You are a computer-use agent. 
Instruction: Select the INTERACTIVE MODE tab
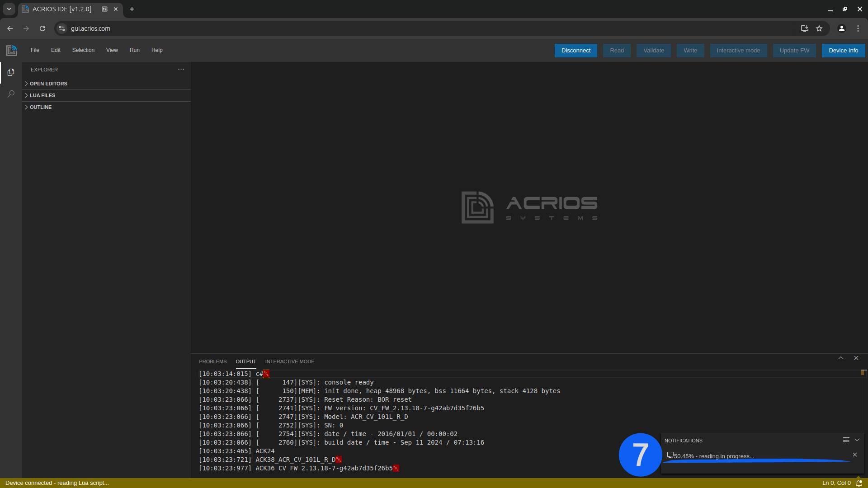point(290,361)
